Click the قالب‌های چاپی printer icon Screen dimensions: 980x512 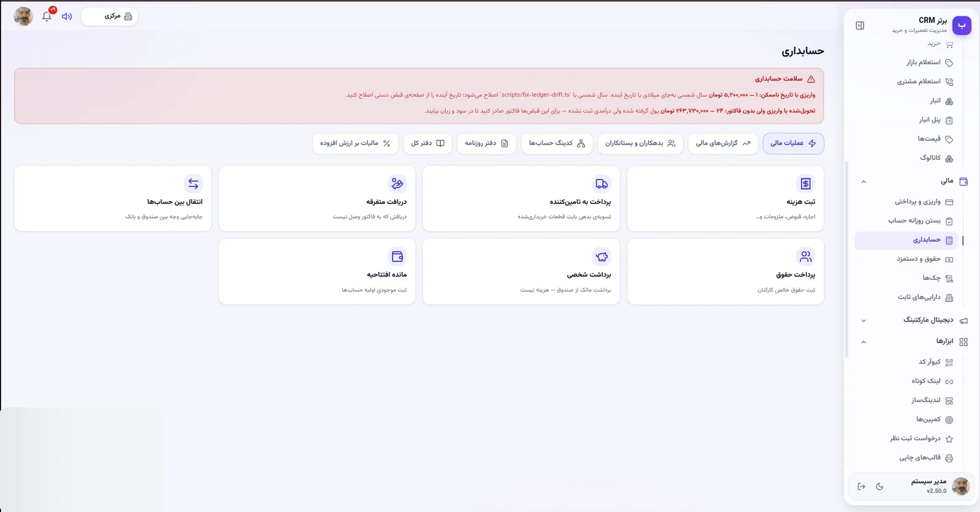pos(949,458)
